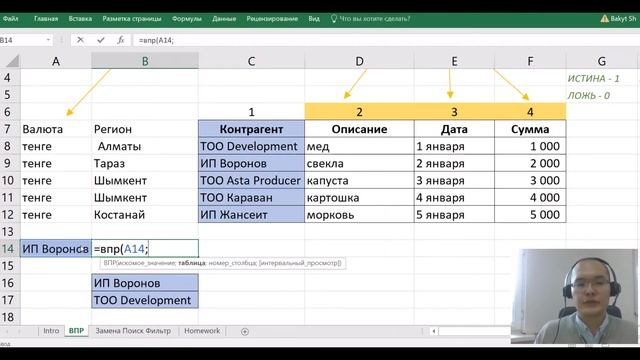Screen dimensions: 640x360
Task: Click inside the Name Box showing B14
Action: (21, 40)
